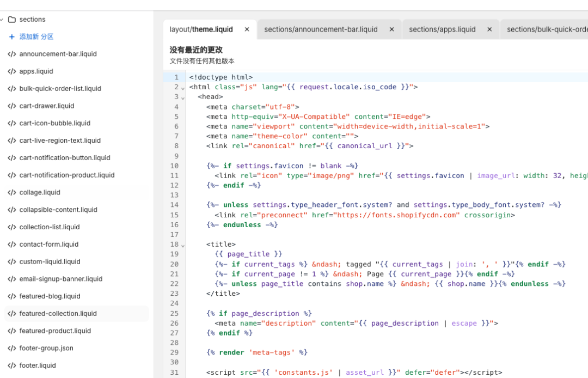
Task: Click code icon beside cart-icon-bubble.liquid
Action: coord(12,123)
